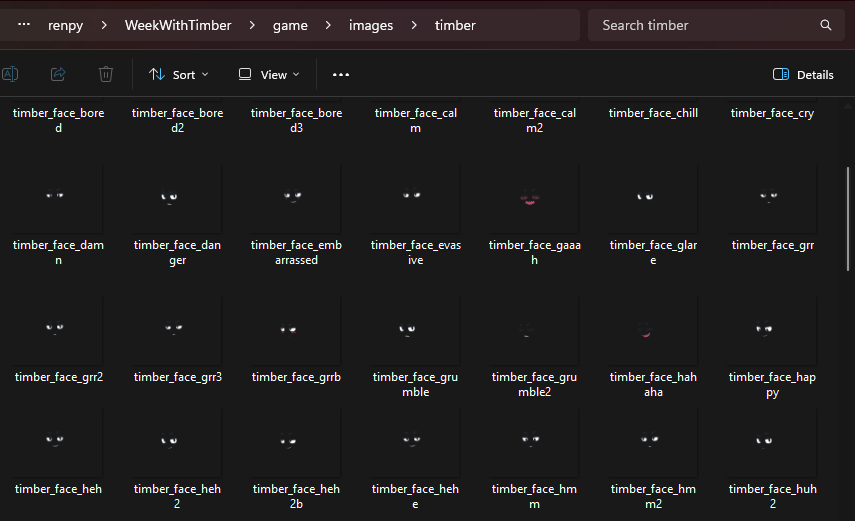Click the search magnifier icon
The image size is (855, 521).
pos(826,25)
